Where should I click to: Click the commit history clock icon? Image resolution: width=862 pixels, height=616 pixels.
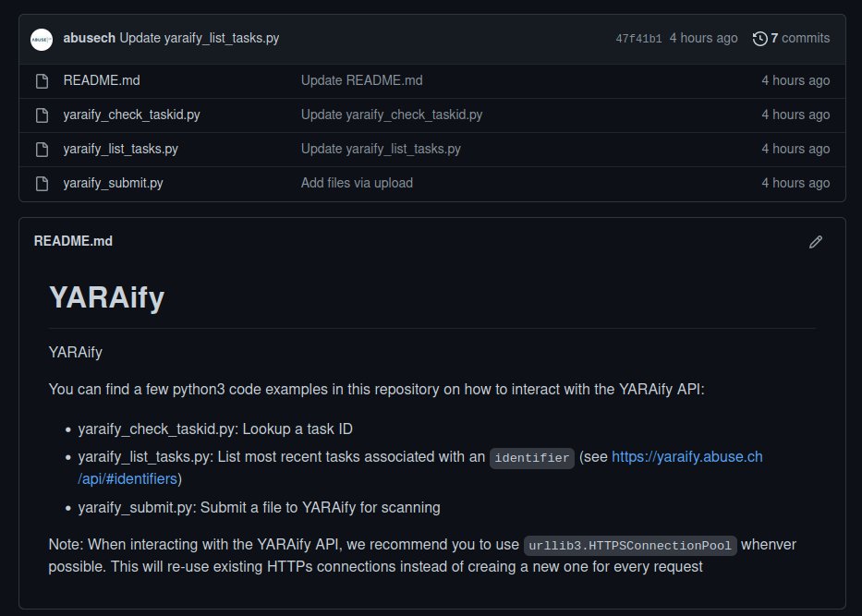click(x=759, y=38)
